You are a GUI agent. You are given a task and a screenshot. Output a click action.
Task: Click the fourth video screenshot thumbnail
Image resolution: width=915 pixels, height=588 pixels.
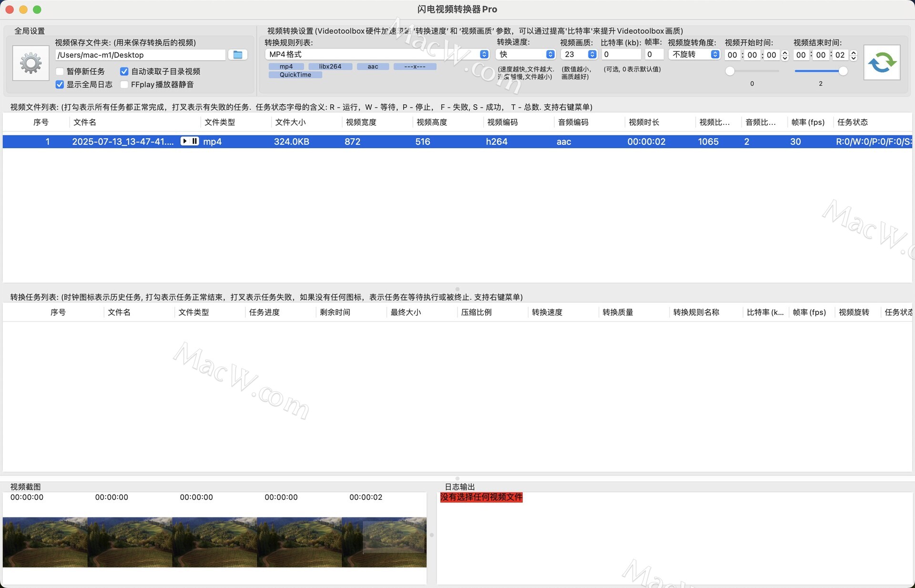(300, 542)
